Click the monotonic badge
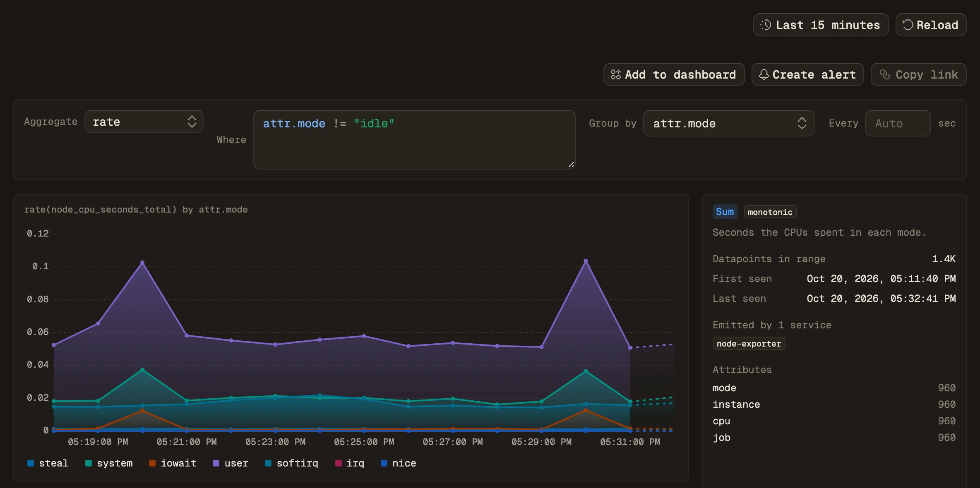 770,212
